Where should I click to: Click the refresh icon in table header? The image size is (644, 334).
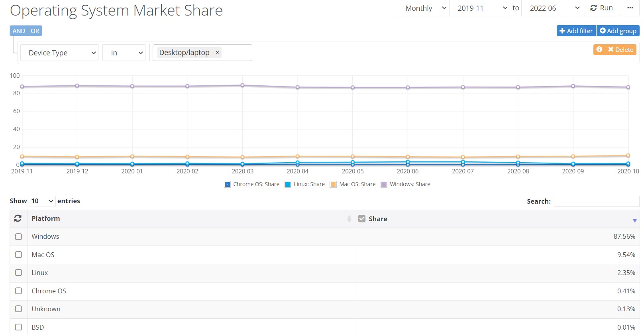[x=18, y=218]
